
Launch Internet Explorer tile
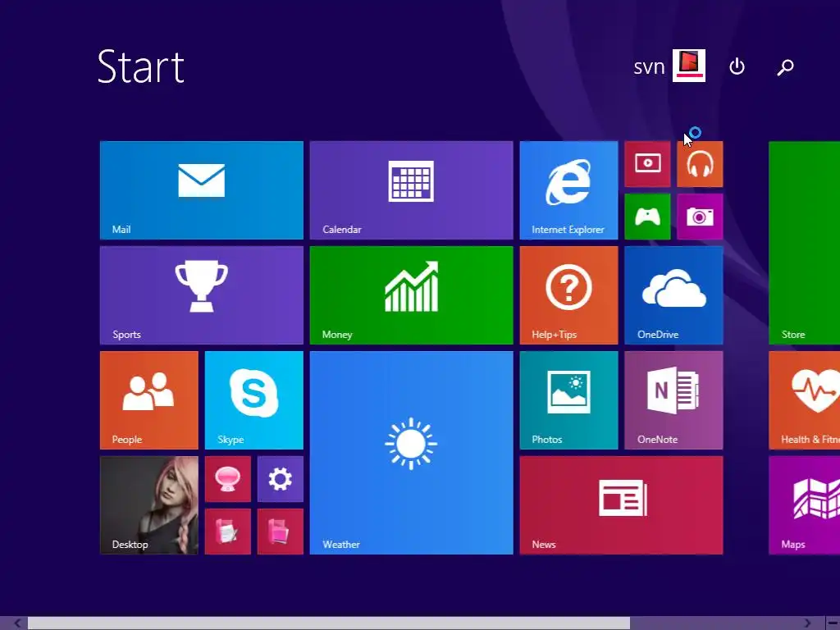tap(568, 190)
